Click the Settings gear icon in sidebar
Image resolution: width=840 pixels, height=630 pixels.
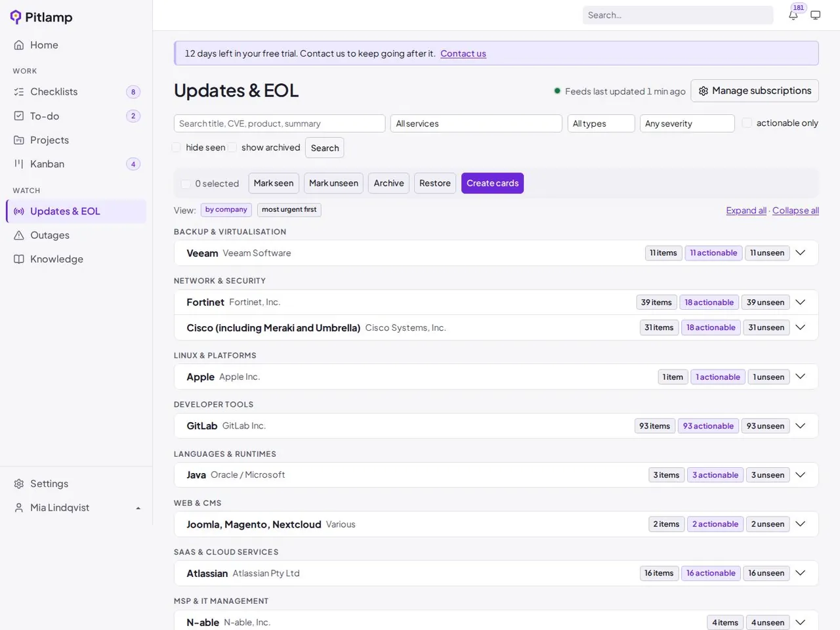[x=19, y=484]
